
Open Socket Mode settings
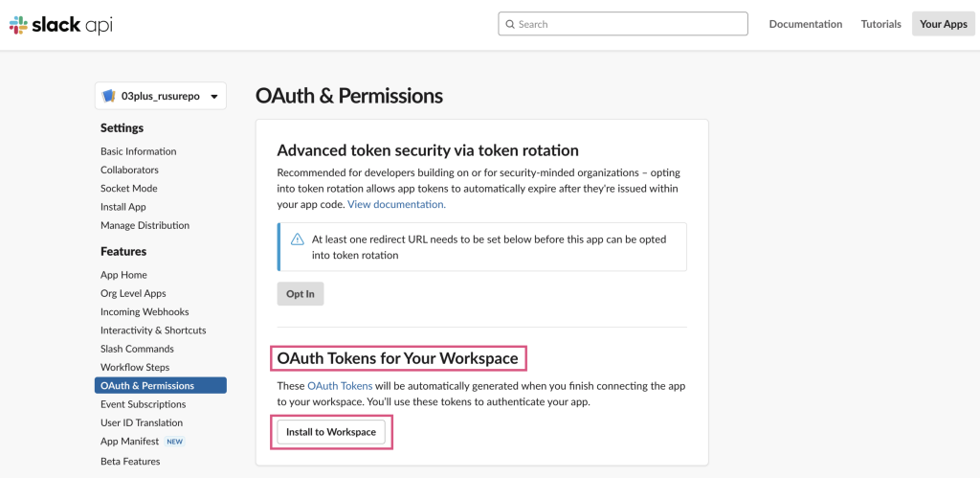[x=128, y=188]
